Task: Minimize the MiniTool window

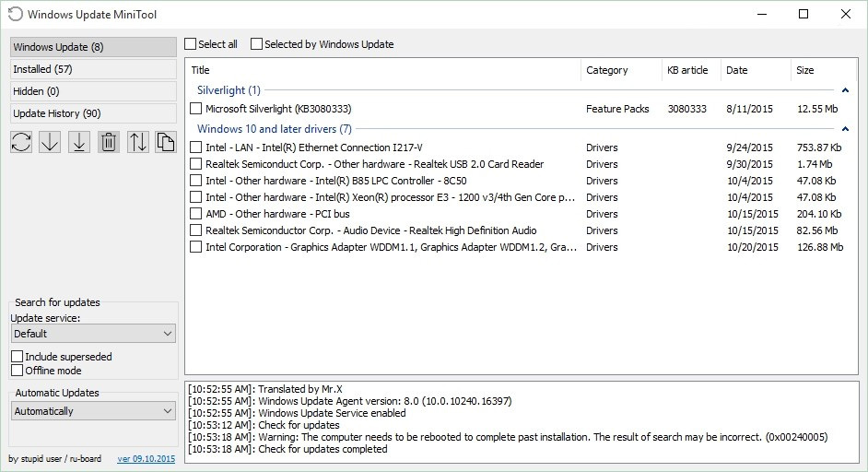Action: click(x=762, y=15)
